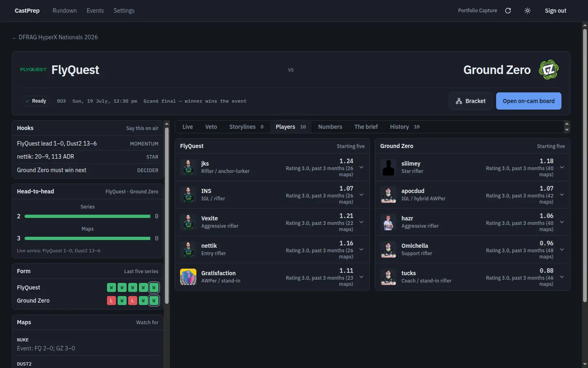Click Omichella player avatar

[388, 249]
